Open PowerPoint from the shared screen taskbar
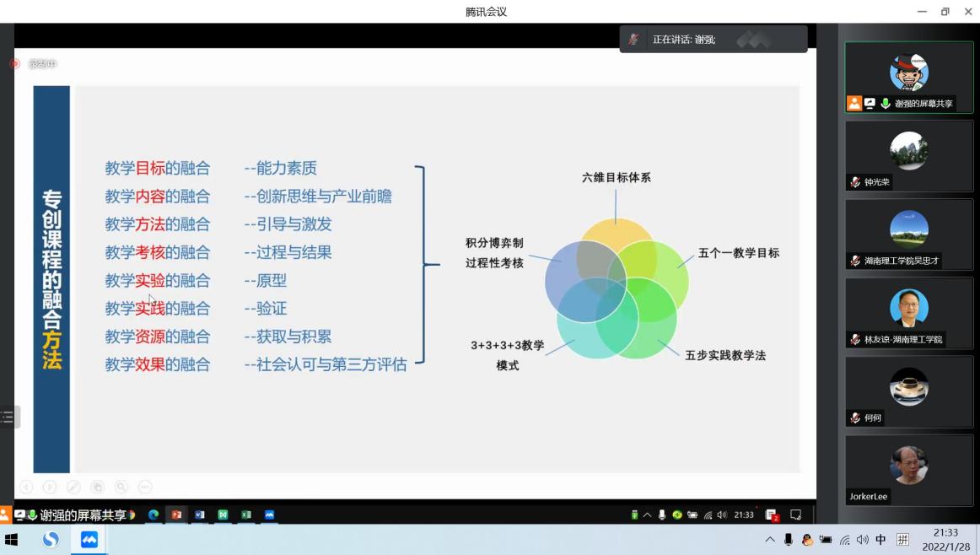This screenshot has height=555, width=980. 177,514
